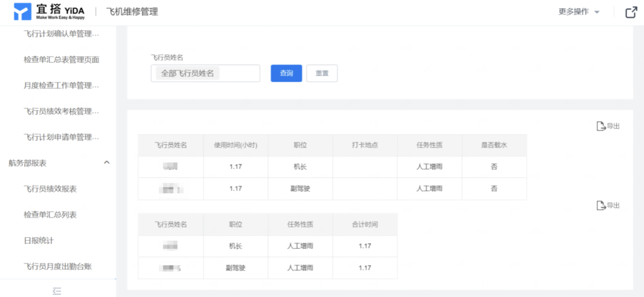The height and width of the screenshot is (297, 644).
Task: Click the 全部飞行员姓名 tag in the filter
Action: point(188,73)
